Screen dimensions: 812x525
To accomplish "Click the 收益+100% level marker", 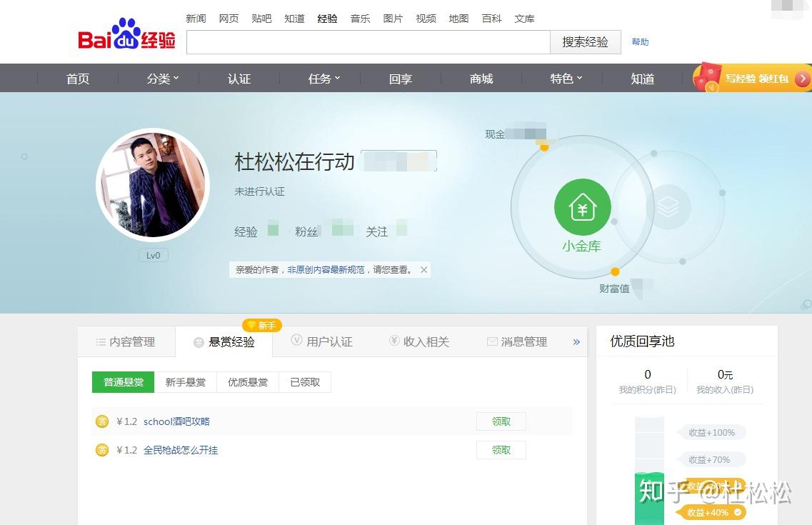I will coord(711,432).
